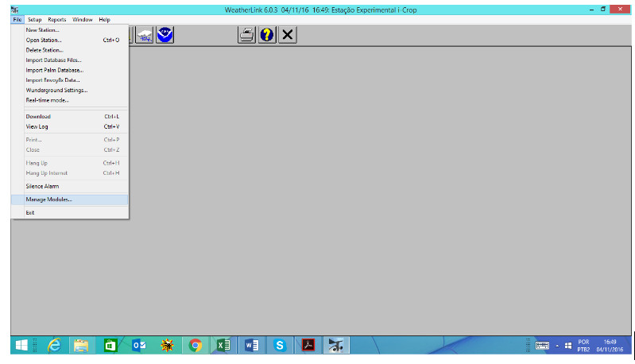Screen dimensions: 635x364
Task: Open help with the question mark icon
Action: click(x=267, y=35)
